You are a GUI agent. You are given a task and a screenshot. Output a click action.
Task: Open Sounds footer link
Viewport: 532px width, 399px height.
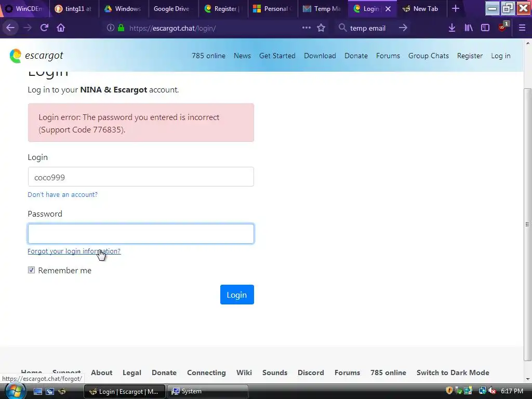(x=275, y=373)
